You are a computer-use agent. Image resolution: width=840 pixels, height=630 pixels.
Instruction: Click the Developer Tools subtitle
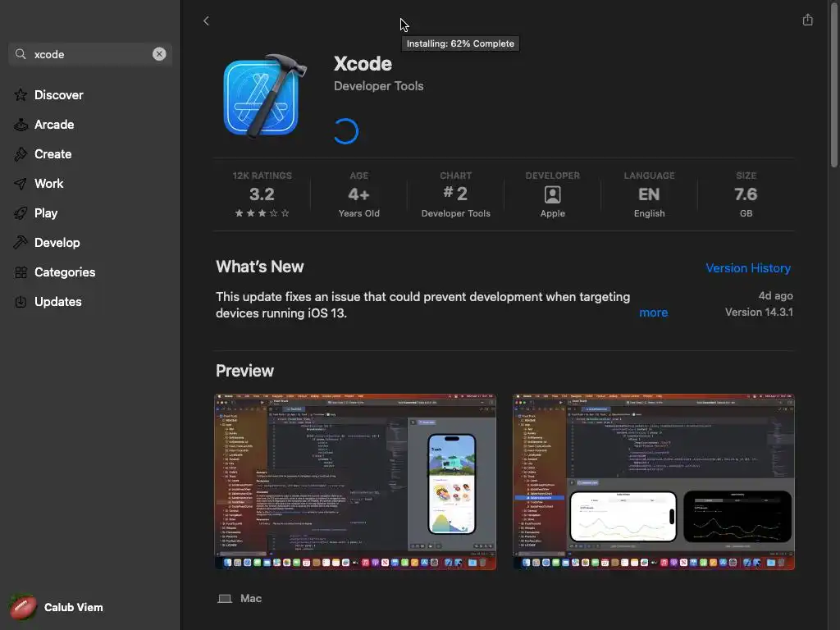(379, 85)
